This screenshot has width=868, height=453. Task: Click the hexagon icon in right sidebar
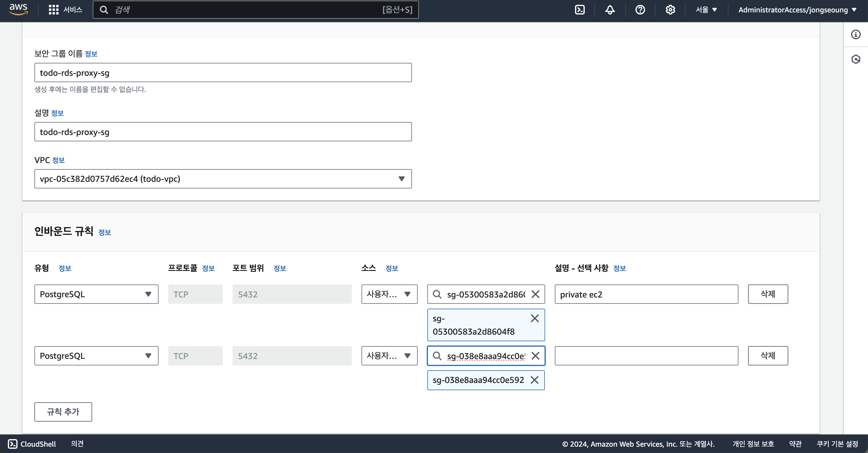(856, 59)
